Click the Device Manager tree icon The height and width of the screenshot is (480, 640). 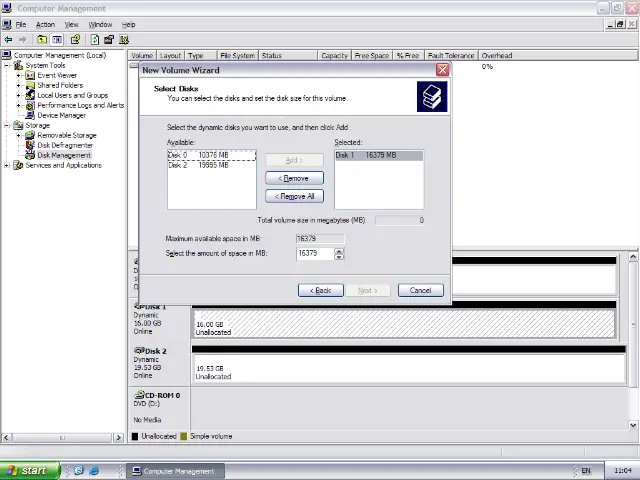(x=30, y=116)
